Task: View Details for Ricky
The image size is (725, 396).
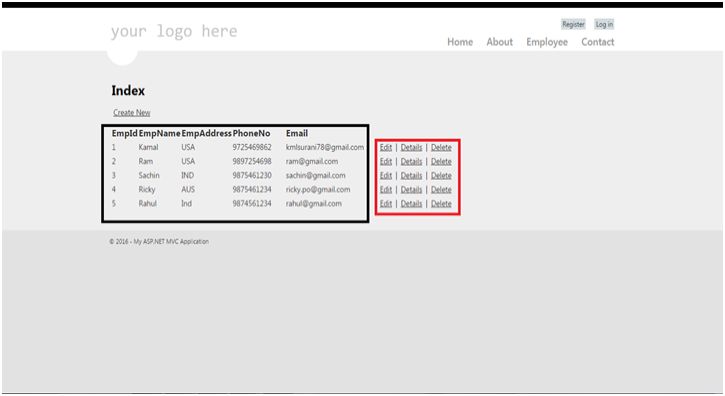Action: 411,190
